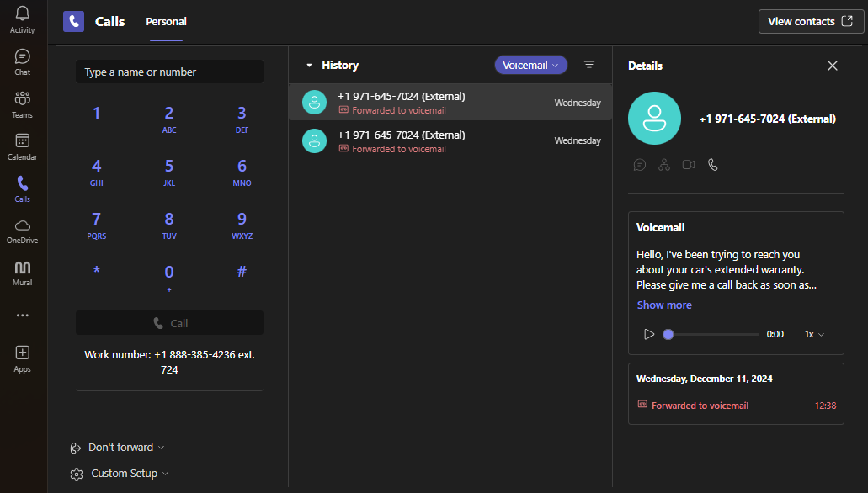Viewport: 868px width, 493px height.
Task: Open organization chart icon in Details
Action: pos(663,165)
